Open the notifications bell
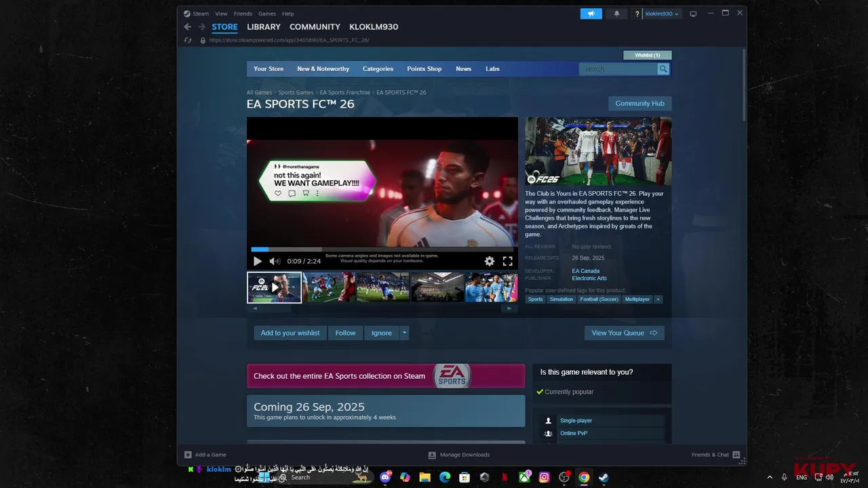This screenshot has height=488, width=868. (616, 14)
